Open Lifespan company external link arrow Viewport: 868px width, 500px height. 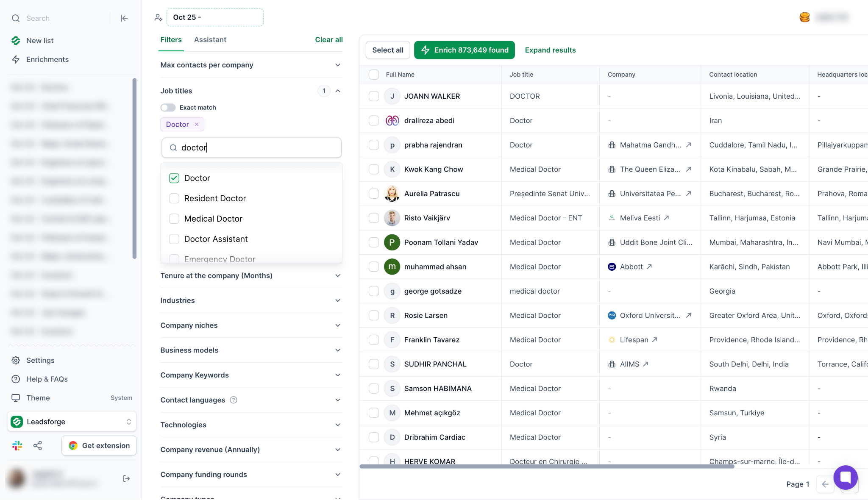pyautogui.click(x=655, y=340)
